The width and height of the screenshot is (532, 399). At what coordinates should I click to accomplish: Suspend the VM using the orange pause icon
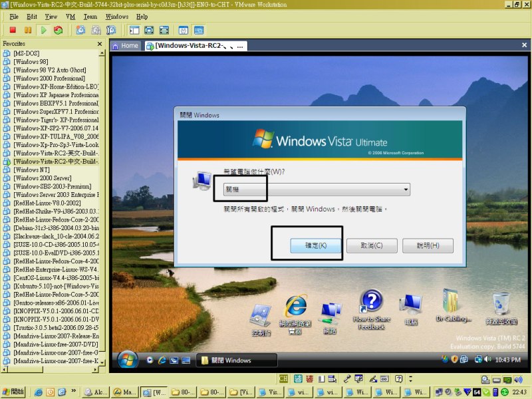[28, 30]
